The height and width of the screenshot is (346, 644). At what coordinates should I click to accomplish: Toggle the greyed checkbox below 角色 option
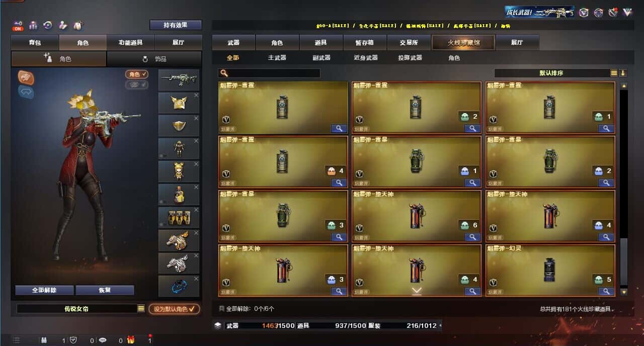tap(137, 84)
